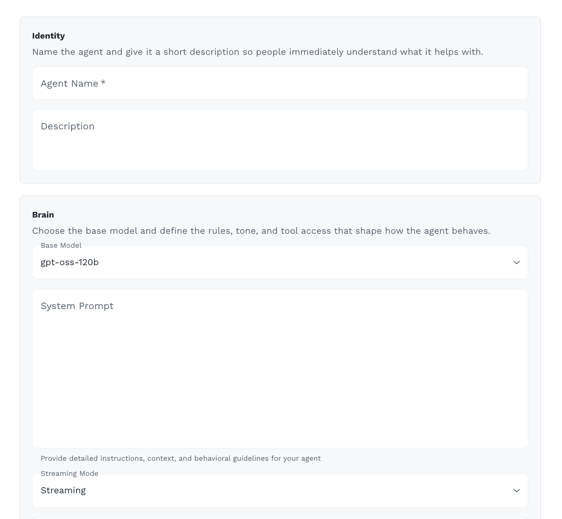Click the Description placeholder label
The image size is (562, 519).
pos(67,126)
